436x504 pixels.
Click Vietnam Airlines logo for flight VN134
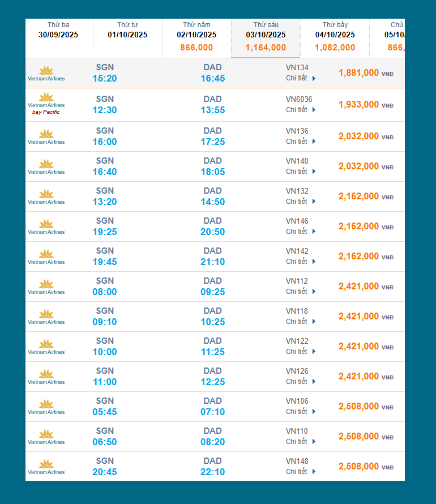pyautogui.click(x=46, y=74)
